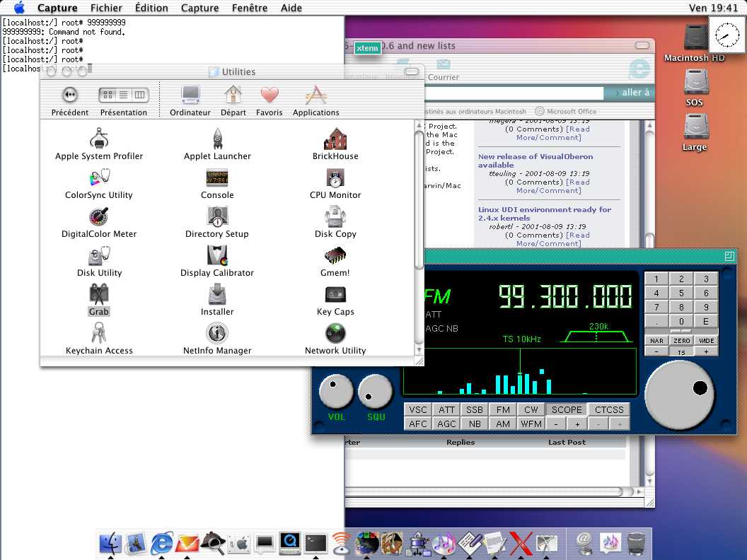Click the SQU squelch knob

point(376,392)
